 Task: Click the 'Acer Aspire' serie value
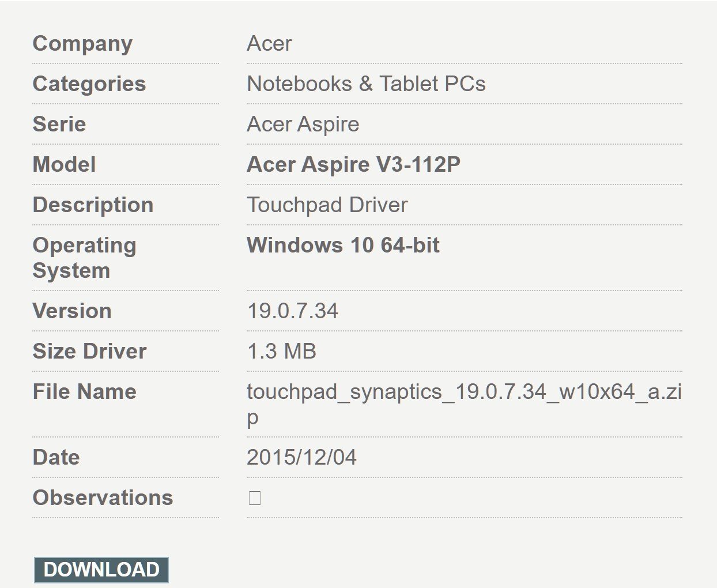pos(303,124)
